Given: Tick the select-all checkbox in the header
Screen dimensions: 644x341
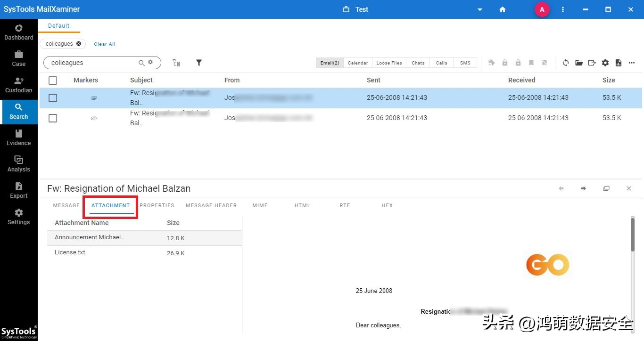Looking at the screenshot, I should pyautogui.click(x=53, y=81).
